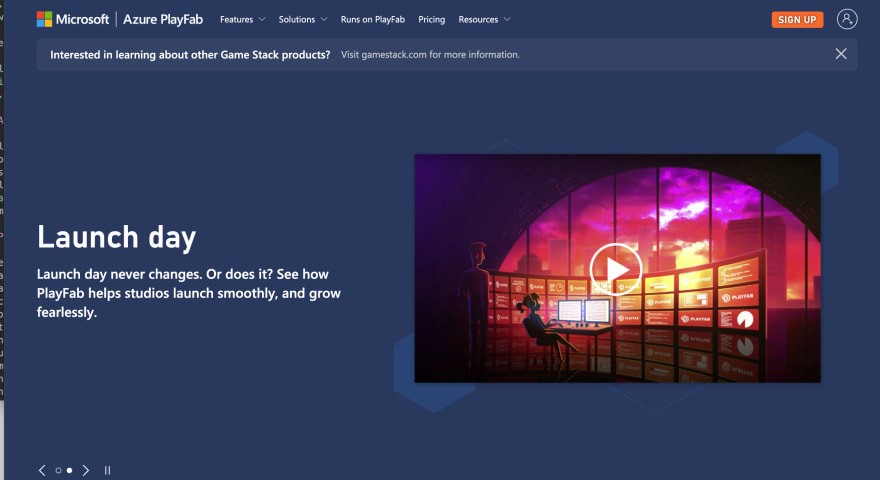The image size is (880, 480).
Task: Click the Launch day description paragraph
Action: point(188,293)
